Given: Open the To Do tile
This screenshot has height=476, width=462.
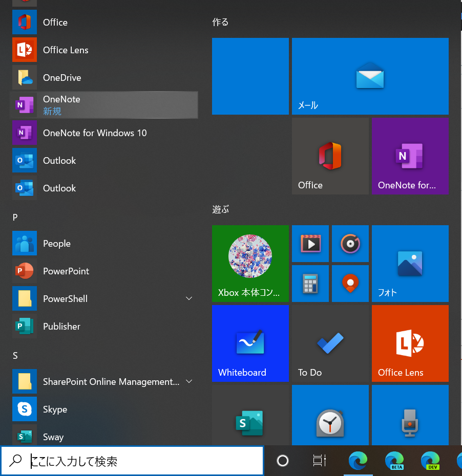Looking at the screenshot, I should point(330,343).
